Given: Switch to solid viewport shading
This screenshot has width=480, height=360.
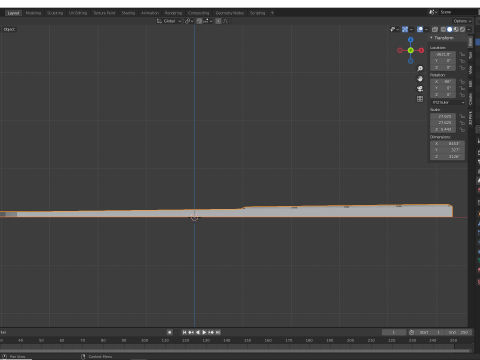Looking at the screenshot, I should click(450, 29).
